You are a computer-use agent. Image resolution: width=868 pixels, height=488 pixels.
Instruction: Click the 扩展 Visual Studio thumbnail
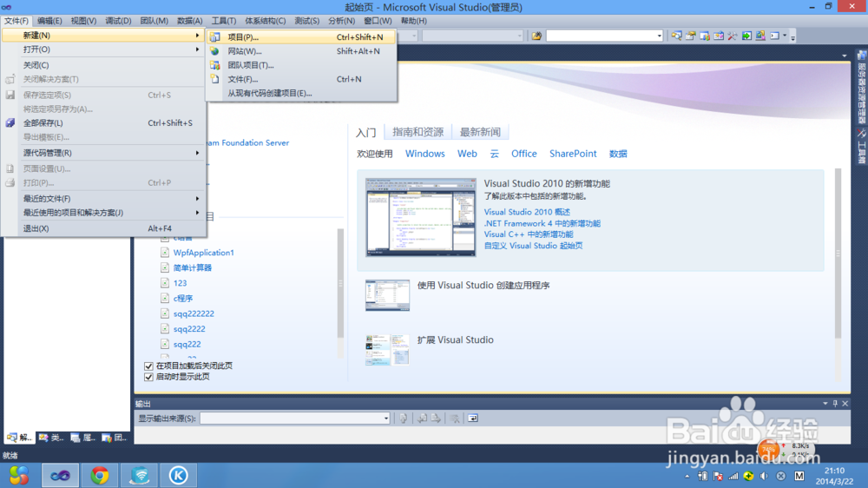tap(387, 350)
